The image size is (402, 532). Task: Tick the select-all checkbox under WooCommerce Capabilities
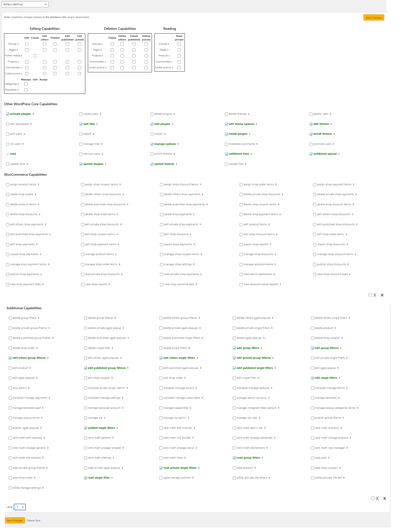tap(370, 295)
